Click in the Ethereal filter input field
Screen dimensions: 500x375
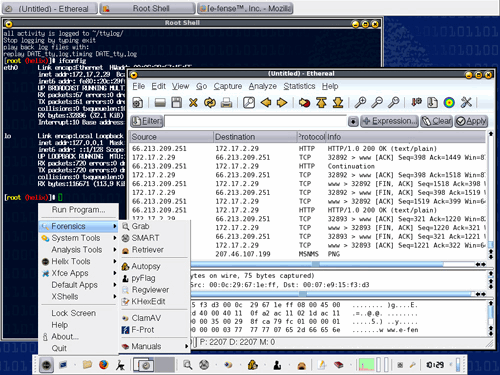click(x=255, y=121)
